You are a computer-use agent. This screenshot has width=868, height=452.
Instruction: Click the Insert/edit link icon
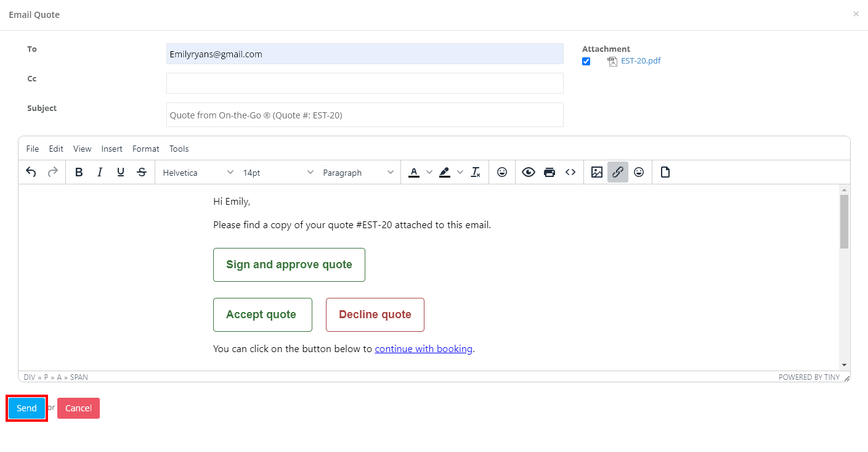[x=618, y=173]
